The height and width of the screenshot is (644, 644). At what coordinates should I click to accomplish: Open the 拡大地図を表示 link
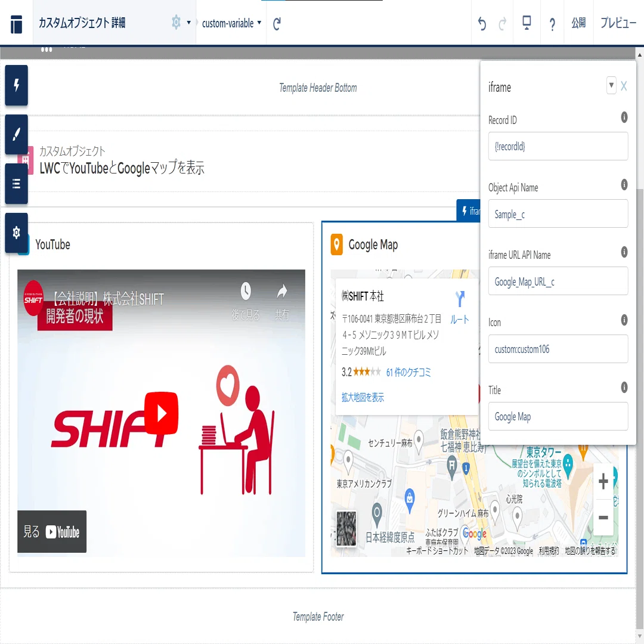(363, 397)
